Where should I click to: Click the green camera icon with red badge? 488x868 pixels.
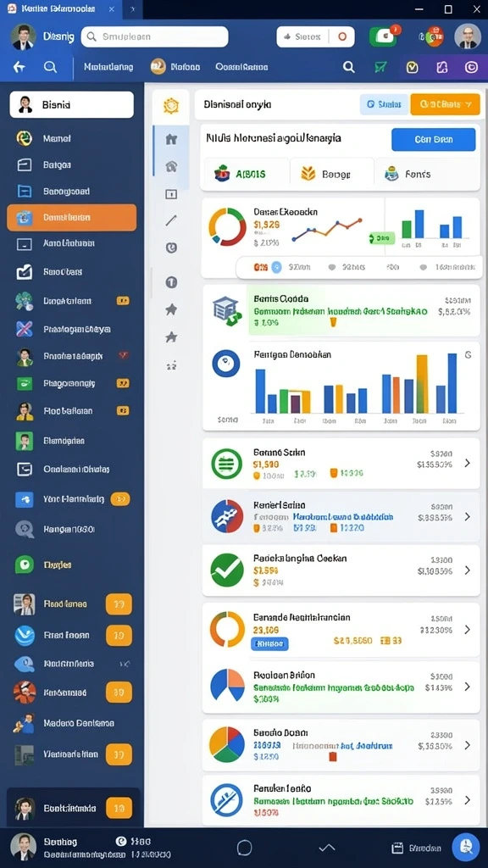point(384,36)
